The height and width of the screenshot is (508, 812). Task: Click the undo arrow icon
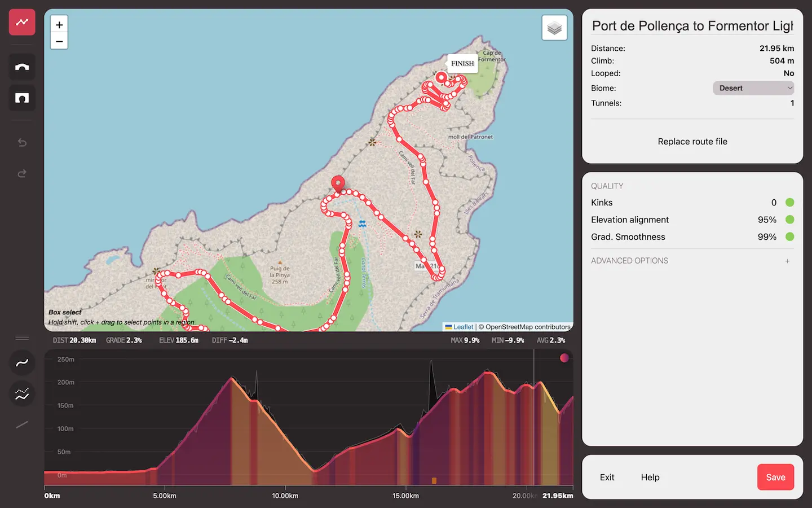coord(22,143)
